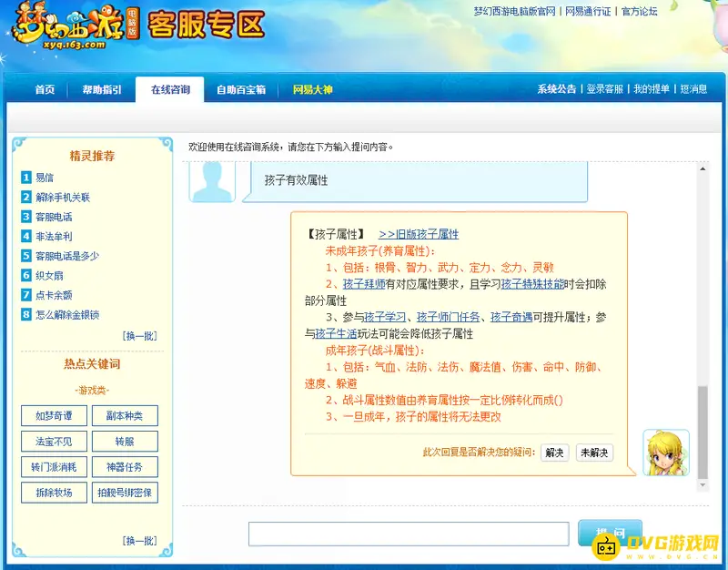The height and width of the screenshot is (570, 728).
Task: Click the 拆除牧场 keyword button
Action: coord(54,493)
